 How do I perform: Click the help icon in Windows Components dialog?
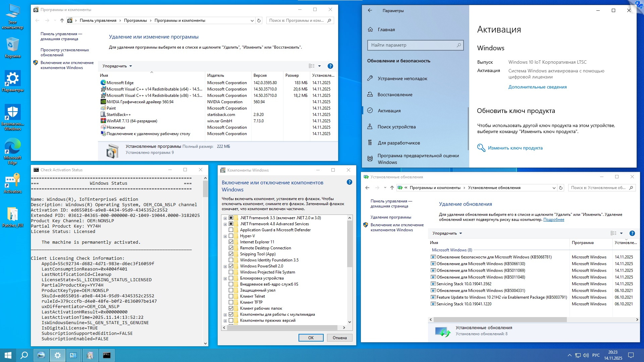[x=349, y=182]
